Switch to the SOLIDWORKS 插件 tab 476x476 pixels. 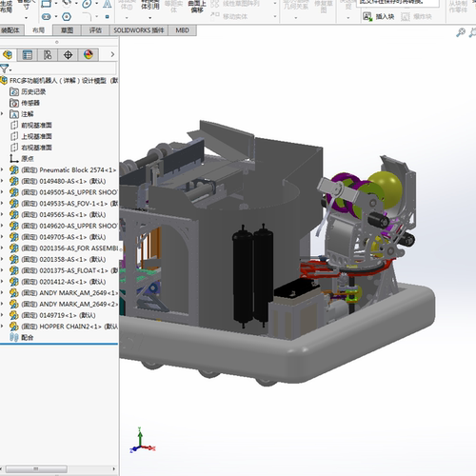[139, 30]
